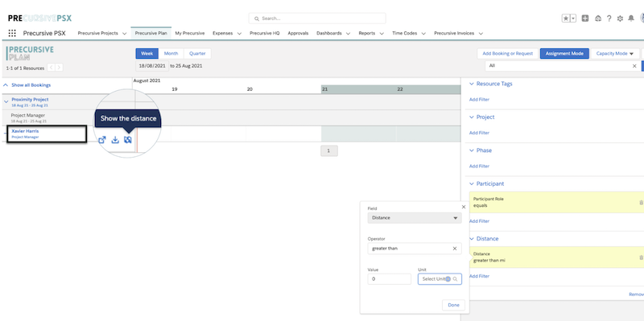The height and width of the screenshot is (321, 644).
Task: Open the Approvals tab
Action: (x=298, y=33)
